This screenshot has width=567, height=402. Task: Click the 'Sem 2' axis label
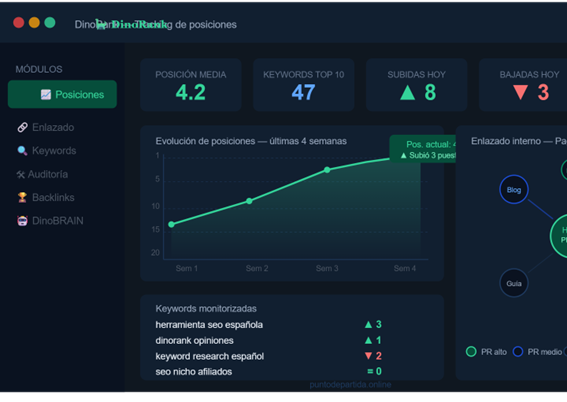click(257, 269)
